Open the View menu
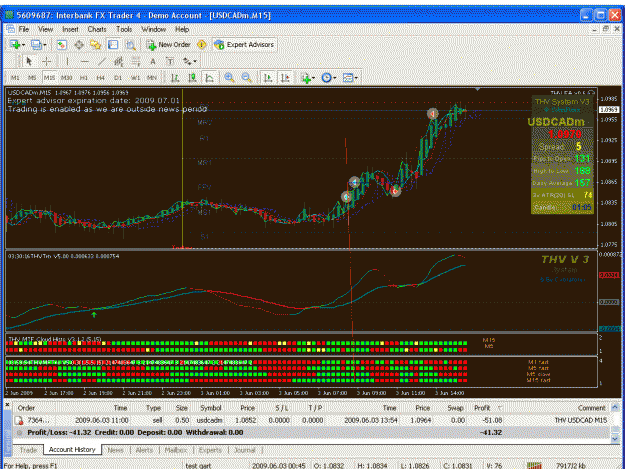 45,29
